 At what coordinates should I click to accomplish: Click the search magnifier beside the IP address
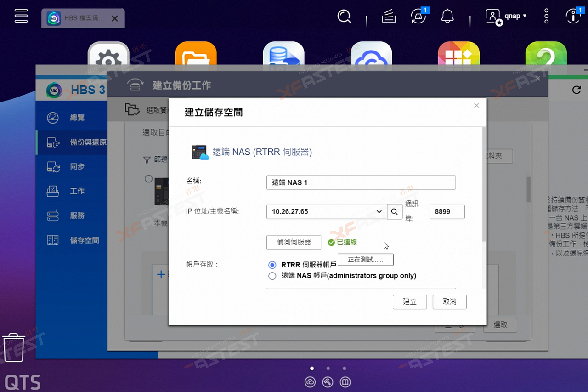pos(395,212)
